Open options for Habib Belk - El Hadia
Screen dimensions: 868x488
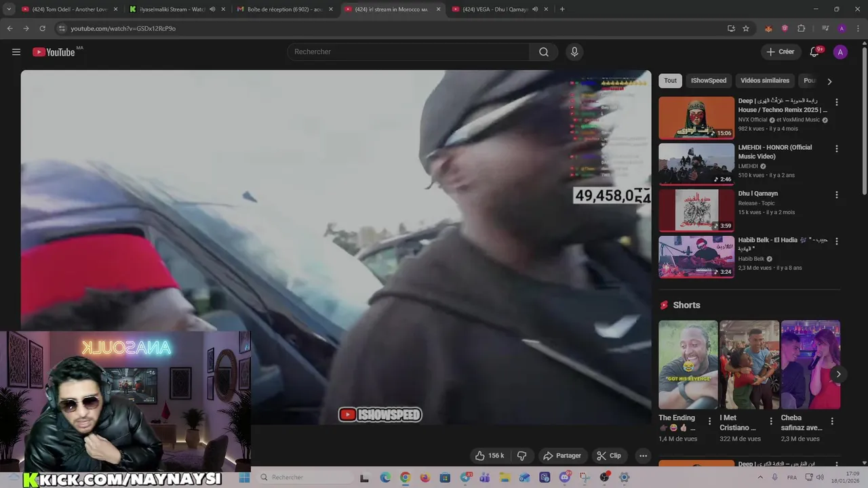(x=836, y=241)
